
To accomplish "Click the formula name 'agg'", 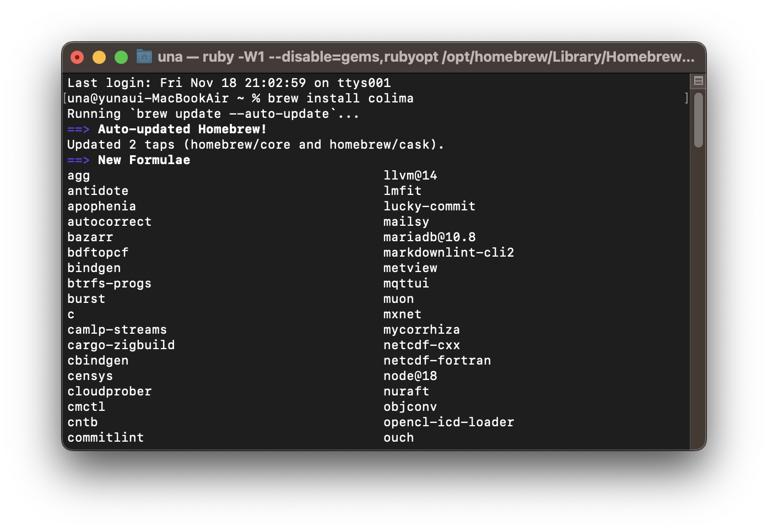I will (x=79, y=176).
